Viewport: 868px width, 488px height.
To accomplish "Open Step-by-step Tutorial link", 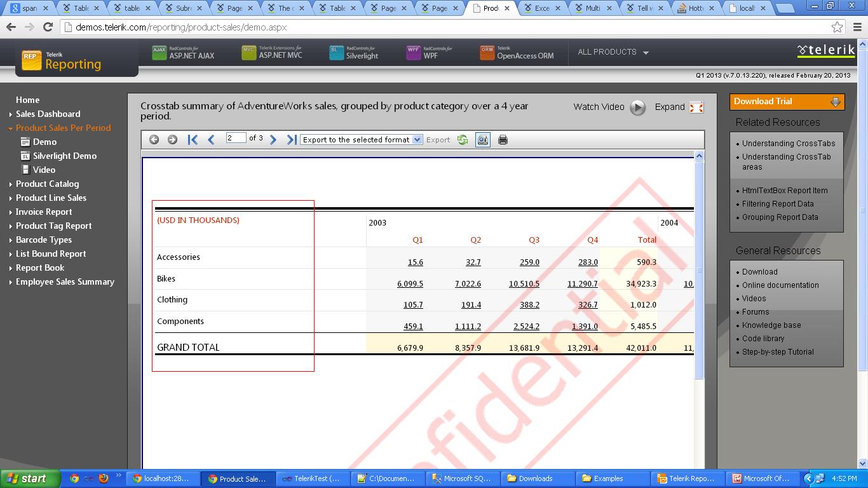I will (x=778, y=352).
